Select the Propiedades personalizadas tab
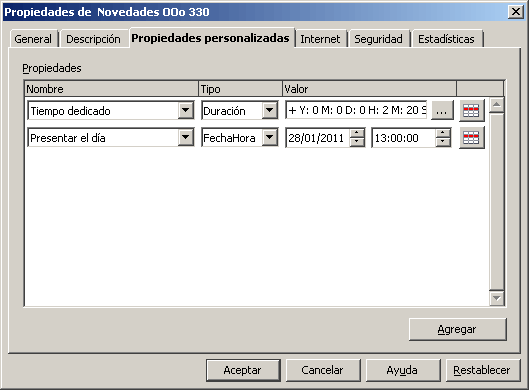This screenshot has height=390, width=529. [x=211, y=38]
